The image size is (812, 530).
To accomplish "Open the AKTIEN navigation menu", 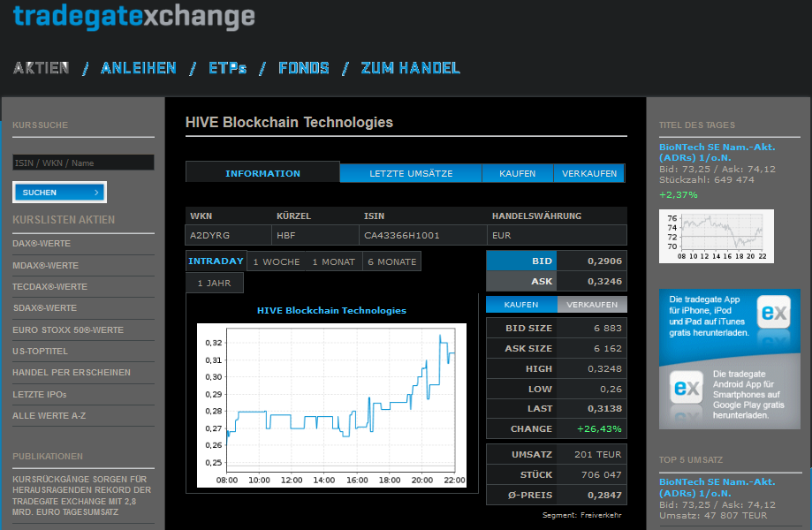I will click(41, 68).
